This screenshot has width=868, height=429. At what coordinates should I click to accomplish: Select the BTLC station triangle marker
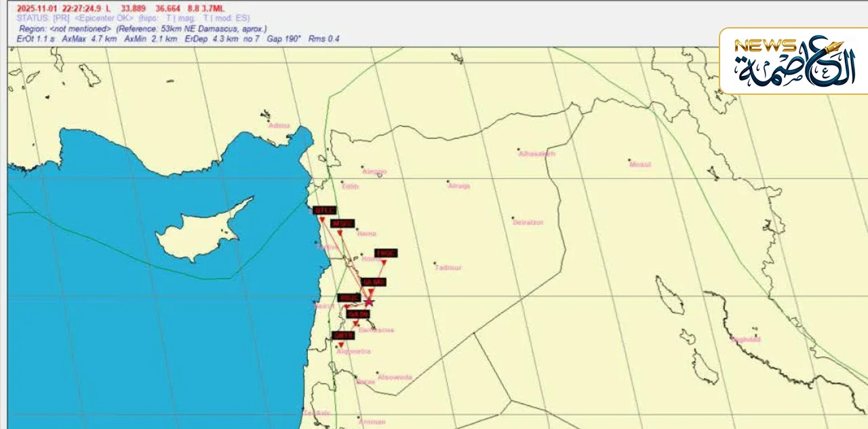click(x=321, y=220)
